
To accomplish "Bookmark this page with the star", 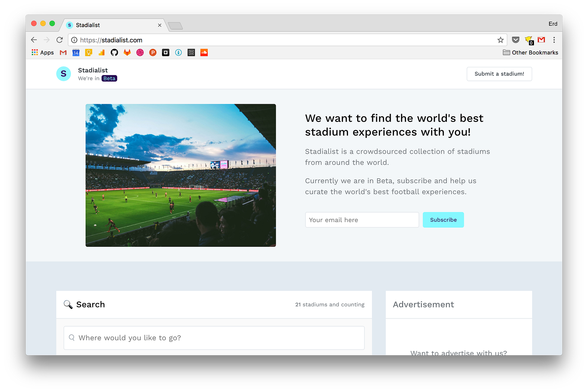I will point(501,40).
